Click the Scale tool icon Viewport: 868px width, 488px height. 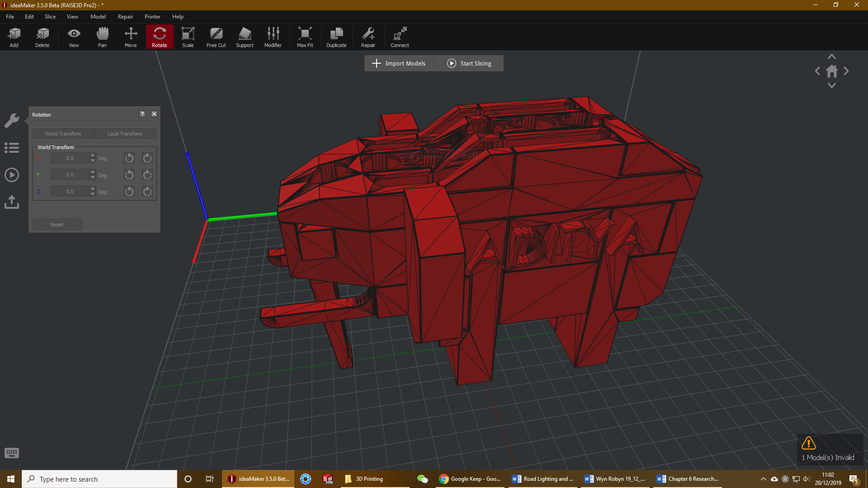pyautogui.click(x=188, y=37)
